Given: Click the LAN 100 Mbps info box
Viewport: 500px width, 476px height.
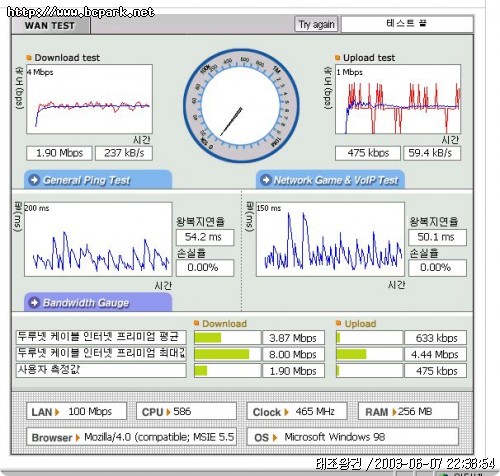Looking at the screenshot, I should [x=77, y=411].
